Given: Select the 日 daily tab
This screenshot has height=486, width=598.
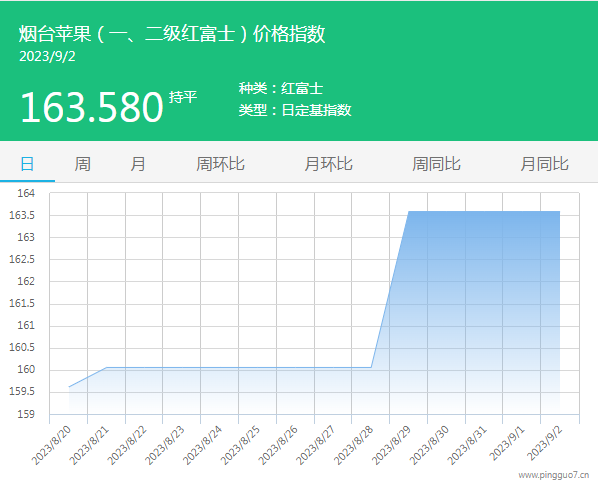Looking at the screenshot, I should click(27, 164).
